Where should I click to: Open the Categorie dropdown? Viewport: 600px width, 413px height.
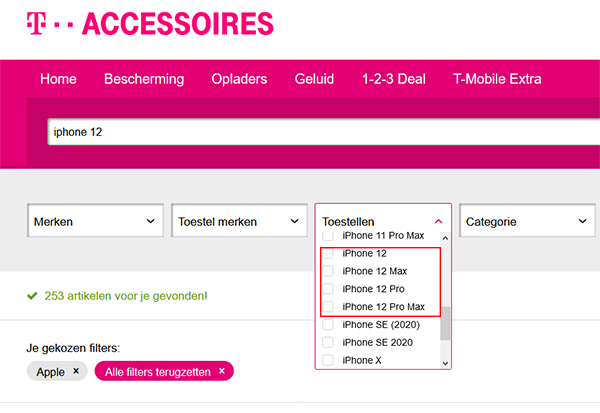coord(527,220)
